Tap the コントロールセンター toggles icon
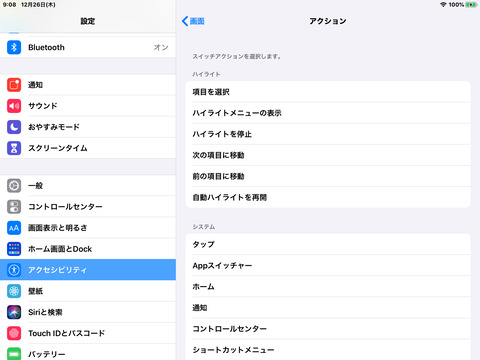Viewport: 480px width, 360px height. coord(14,207)
